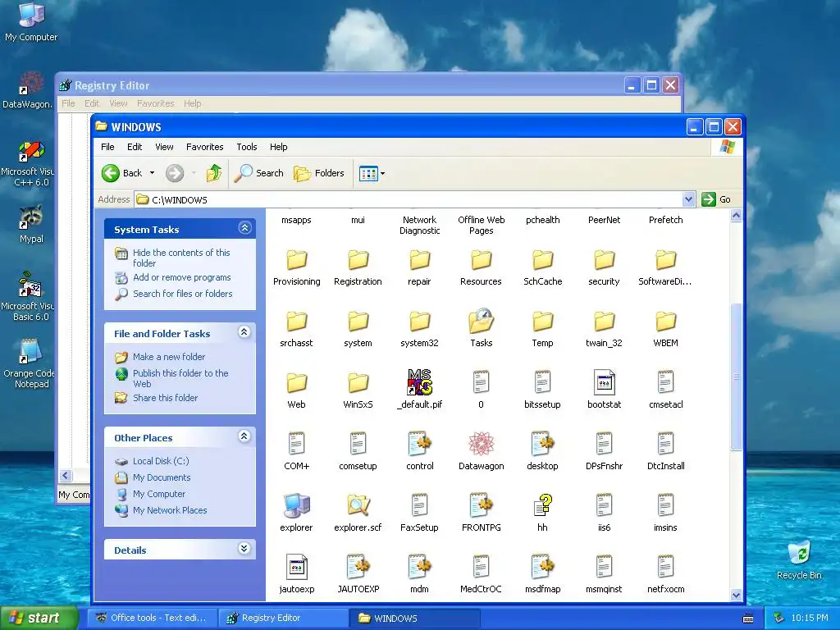The image size is (840, 630).
Task: Open Favorites menu in Registry Editor
Action: coord(155,103)
